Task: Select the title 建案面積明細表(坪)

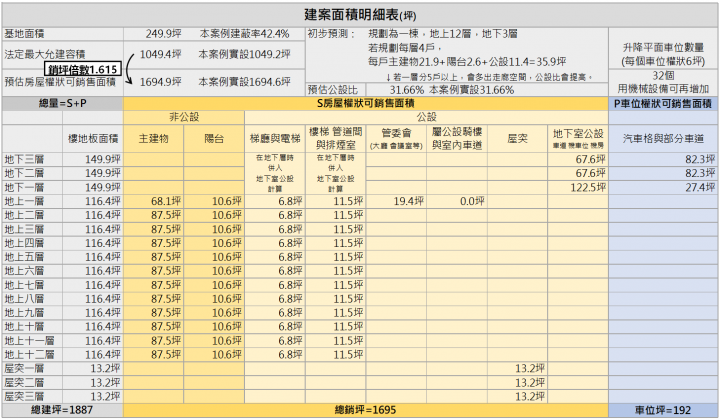Action: coord(360,15)
